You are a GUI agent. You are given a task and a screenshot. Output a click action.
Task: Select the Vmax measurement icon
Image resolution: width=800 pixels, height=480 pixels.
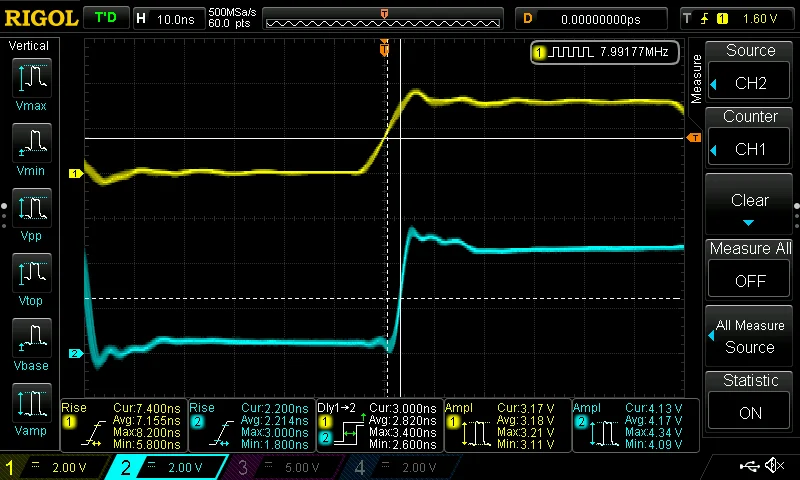point(31,78)
